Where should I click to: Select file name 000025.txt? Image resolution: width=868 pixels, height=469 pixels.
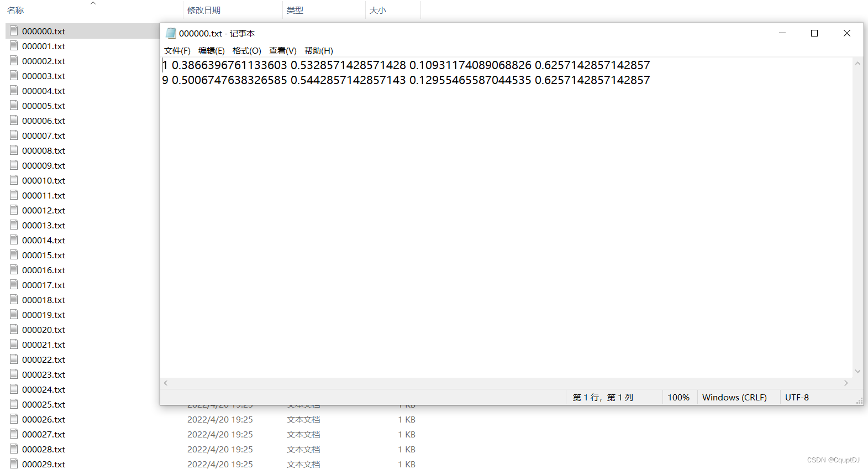[x=44, y=405]
